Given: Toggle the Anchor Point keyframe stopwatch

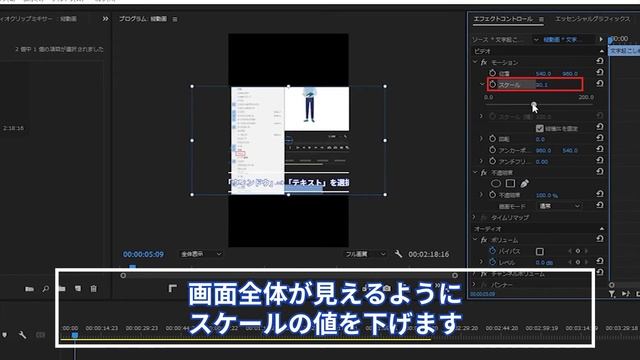Looking at the screenshot, I should (493, 150).
